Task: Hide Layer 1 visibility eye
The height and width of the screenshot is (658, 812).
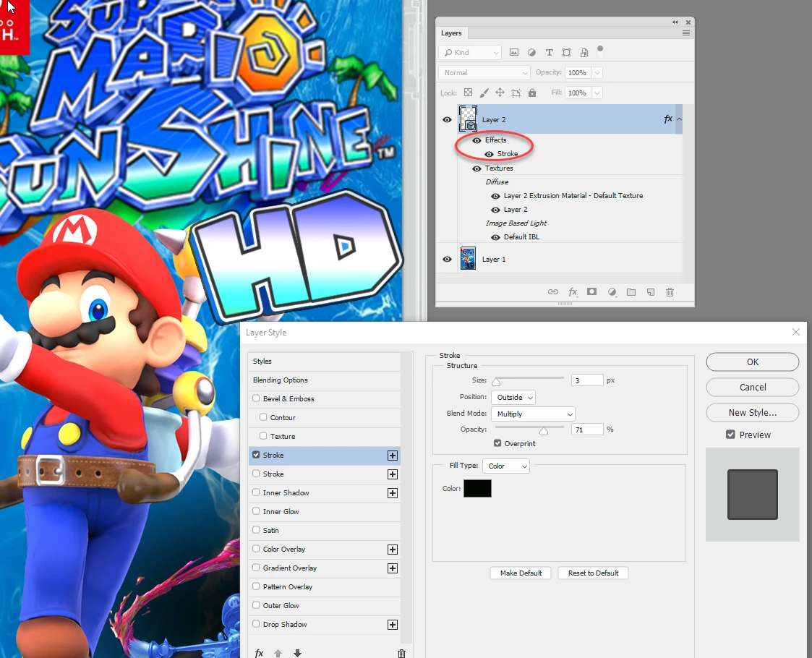Action: pos(447,259)
